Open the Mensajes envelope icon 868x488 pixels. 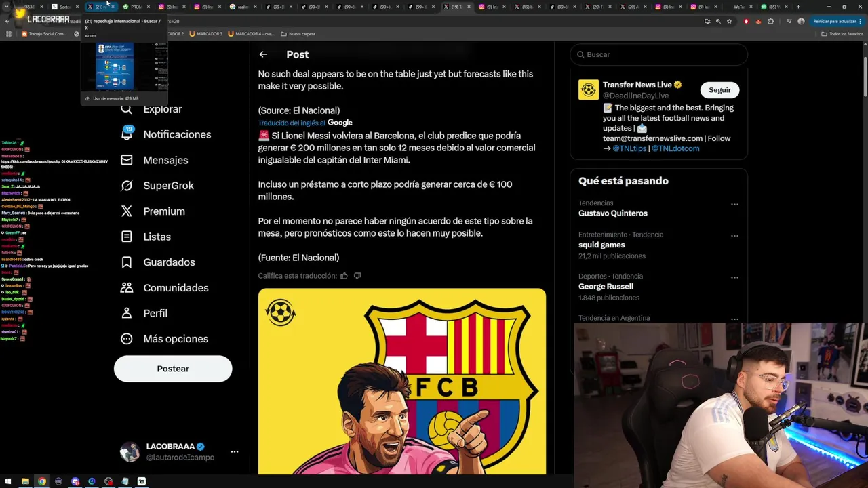(x=127, y=160)
